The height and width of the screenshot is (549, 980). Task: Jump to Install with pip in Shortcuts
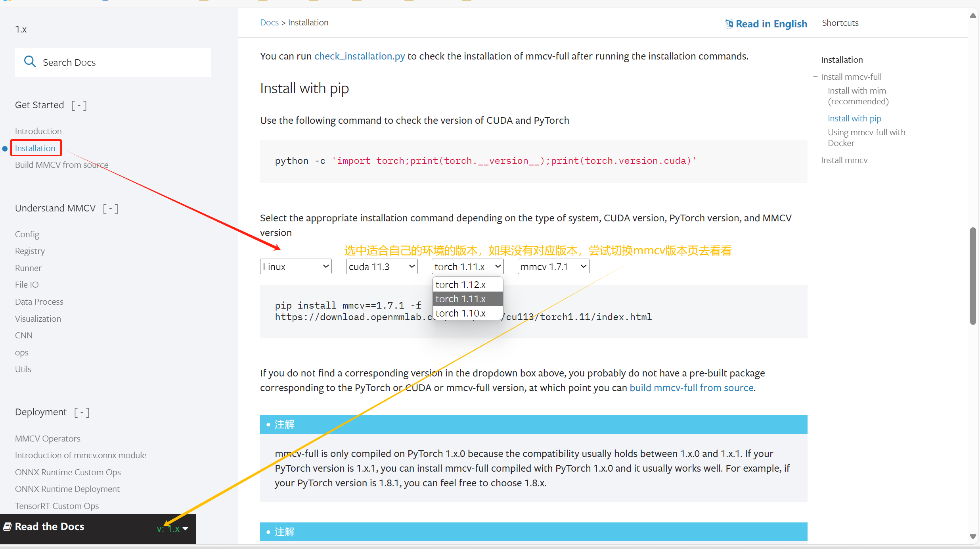click(854, 118)
